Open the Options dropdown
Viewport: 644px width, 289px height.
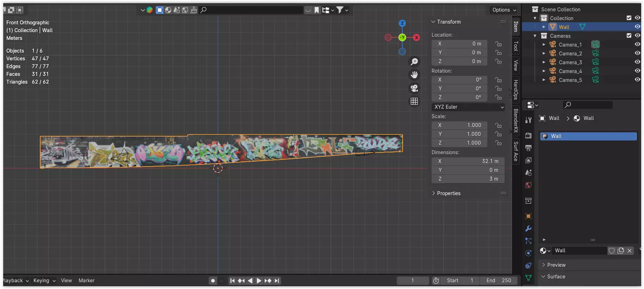tap(504, 10)
